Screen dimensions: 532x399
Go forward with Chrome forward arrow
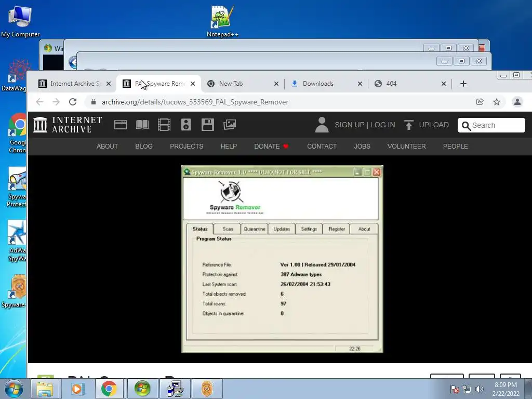[x=56, y=102]
